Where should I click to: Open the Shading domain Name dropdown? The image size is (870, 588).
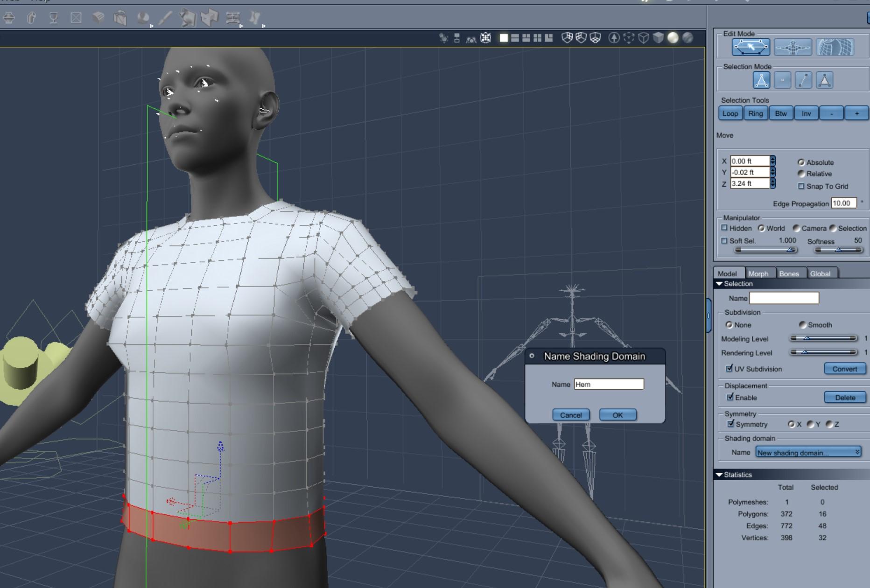tap(808, 452)
